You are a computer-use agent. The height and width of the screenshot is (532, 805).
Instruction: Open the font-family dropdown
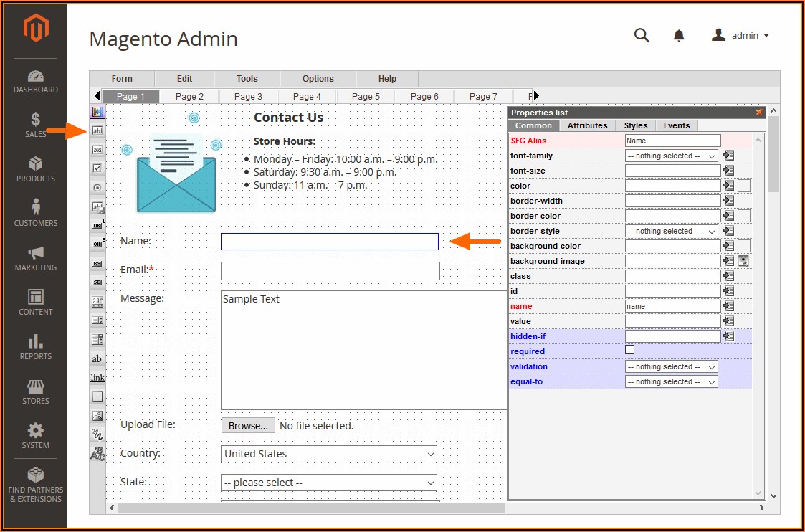click(x=671, y=156)
